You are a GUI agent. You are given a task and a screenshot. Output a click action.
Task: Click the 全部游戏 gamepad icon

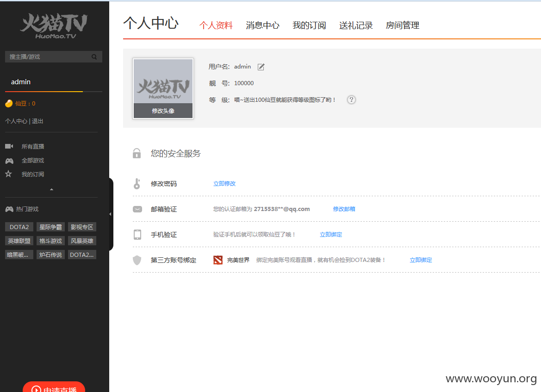pyautogui.click(x=9, y=161)
